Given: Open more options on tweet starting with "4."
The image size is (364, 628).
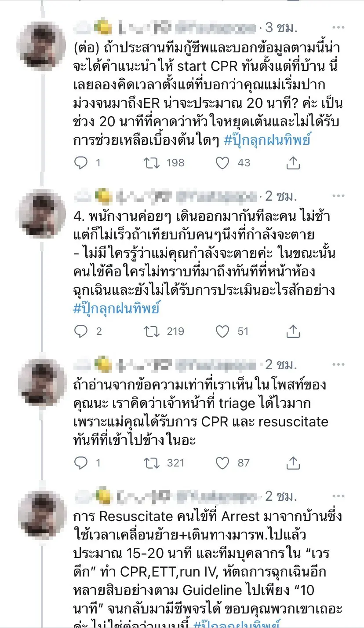Looking at the screenshot, I should pos(338,195).
